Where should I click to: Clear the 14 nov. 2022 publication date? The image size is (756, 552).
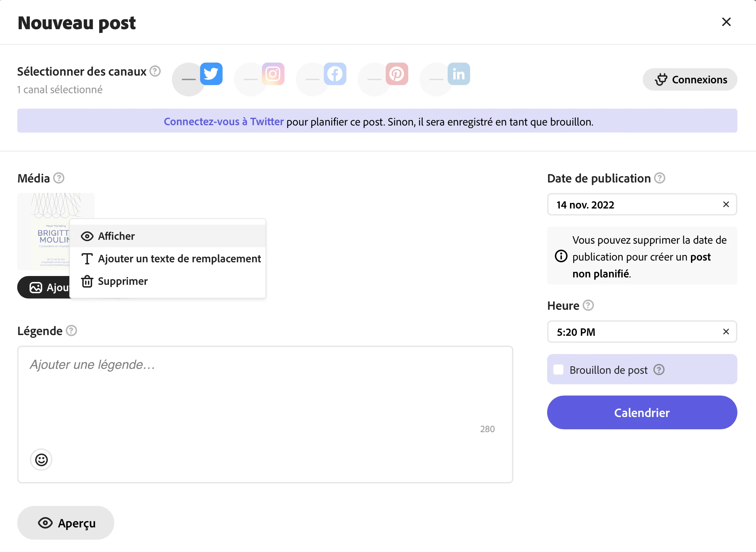726,204
